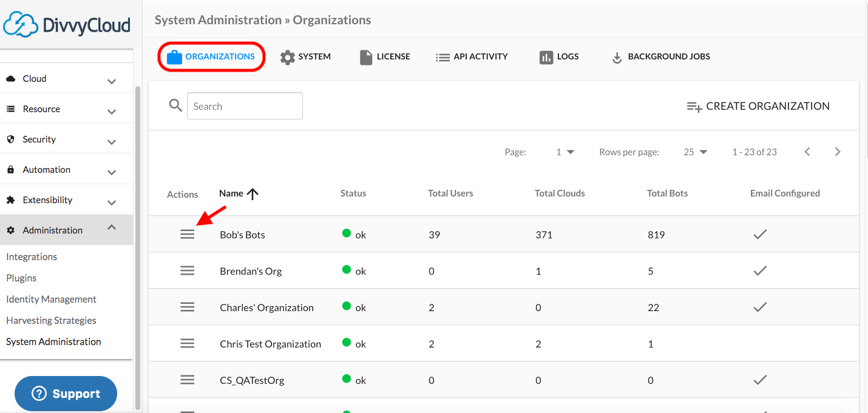Open the actions menu for Bob's Bots
The width and height of the screenshot is (868, 413).
click(188, 234)
